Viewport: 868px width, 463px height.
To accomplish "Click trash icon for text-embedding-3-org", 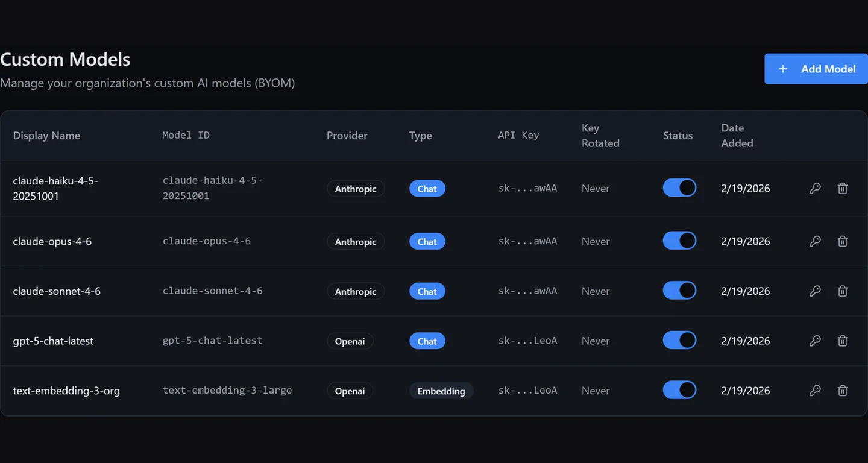I will (x=843, y=391).
